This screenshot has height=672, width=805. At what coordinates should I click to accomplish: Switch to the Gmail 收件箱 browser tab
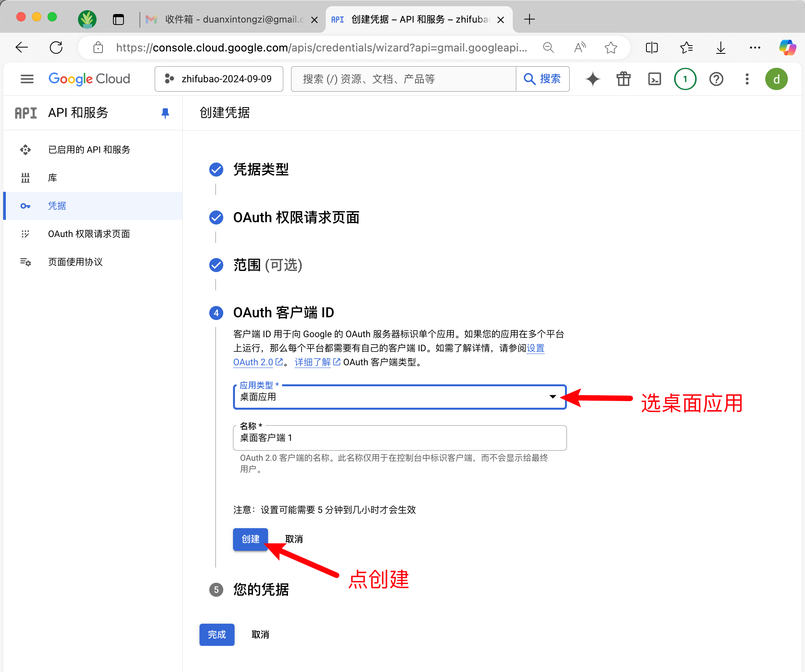[x=231, y=19]
